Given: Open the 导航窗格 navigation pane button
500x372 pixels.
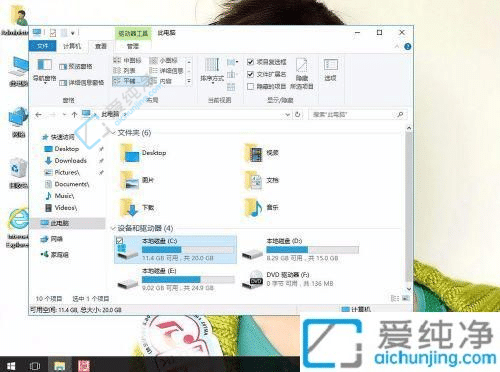Looking at the screenshot, I should pyautogui.click(x=44, y=71).
